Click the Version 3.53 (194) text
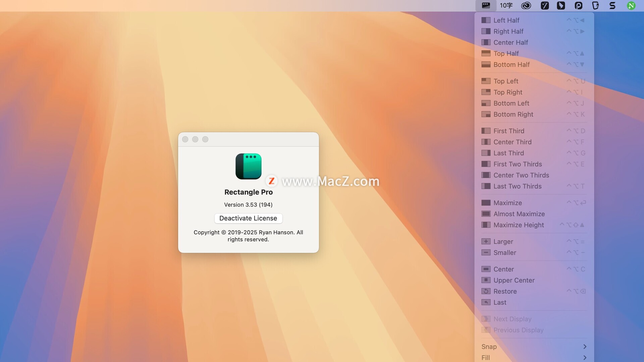The height and width of the screenshot is (362, 644). click(x=248, y=204)
